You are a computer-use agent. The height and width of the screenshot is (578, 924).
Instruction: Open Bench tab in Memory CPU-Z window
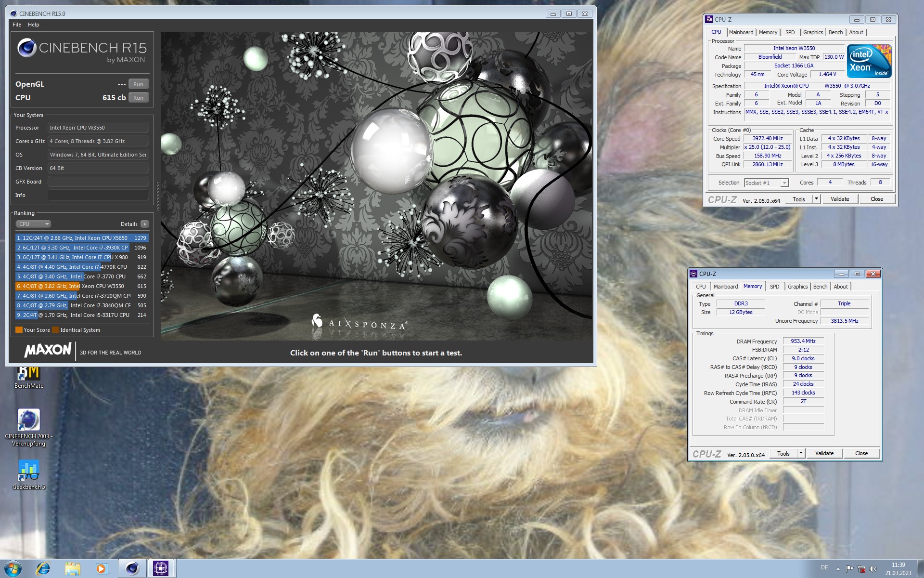820,287
